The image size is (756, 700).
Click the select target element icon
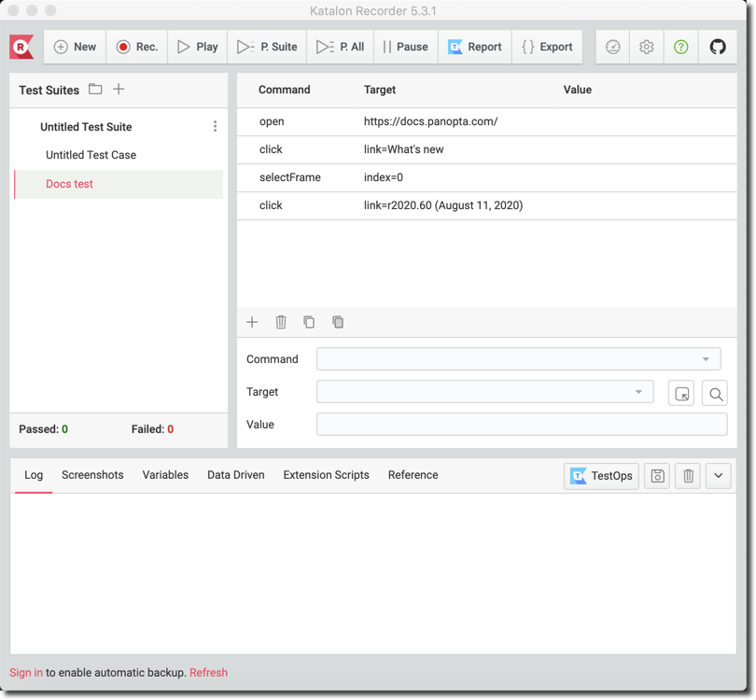(681, 393)
